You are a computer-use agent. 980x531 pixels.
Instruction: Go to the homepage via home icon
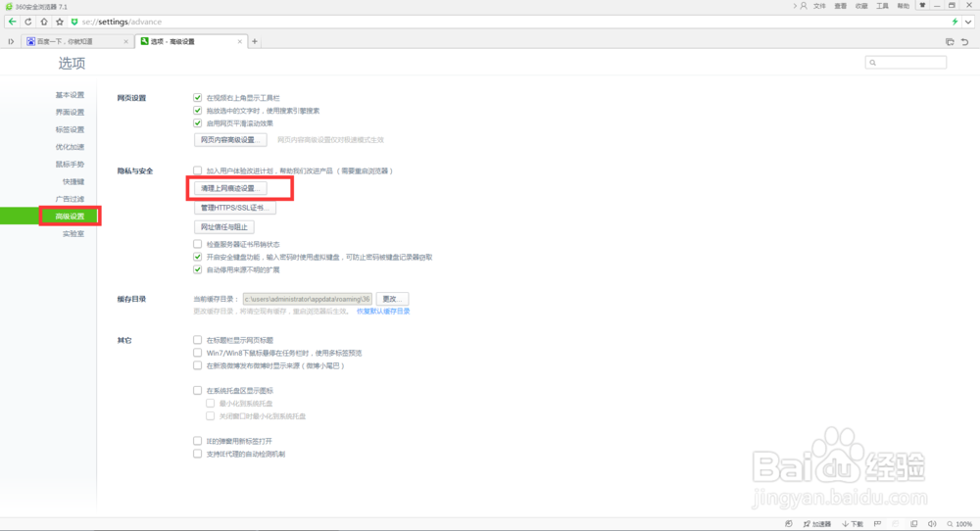click(44, 22)
